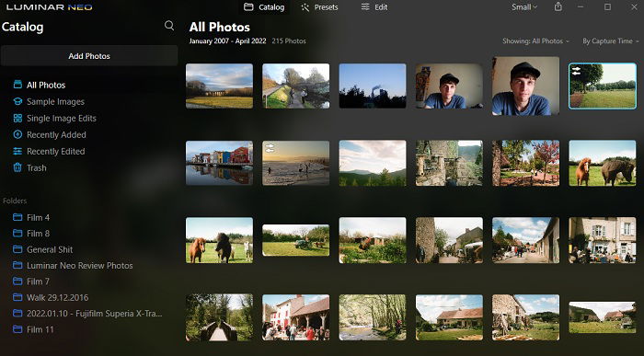Screen dimensions: 644x356
Task: Select All Photos in the sidebar
Action: tap(46, 85)
